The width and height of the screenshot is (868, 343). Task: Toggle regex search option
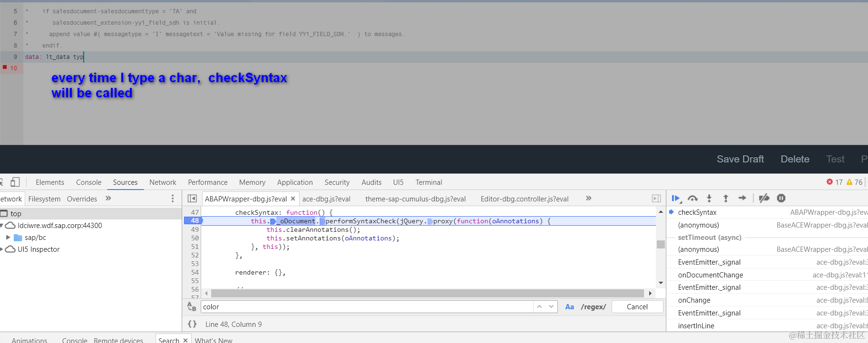[593, 307]
